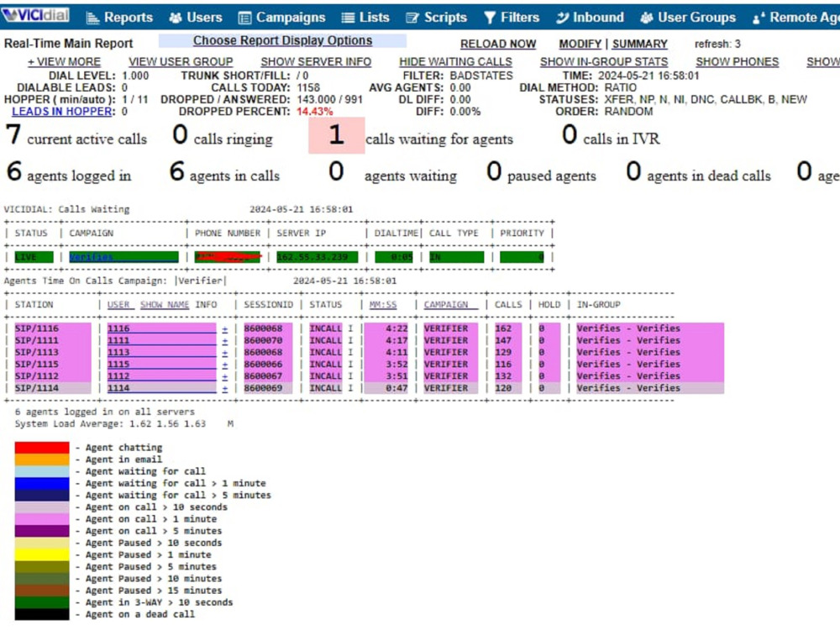Click the Users people icon
The image size is (840, 630).
coord(176,18)
